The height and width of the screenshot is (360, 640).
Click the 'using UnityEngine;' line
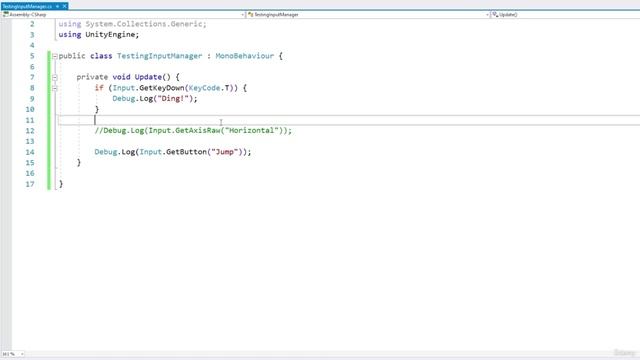click(99, 35)
